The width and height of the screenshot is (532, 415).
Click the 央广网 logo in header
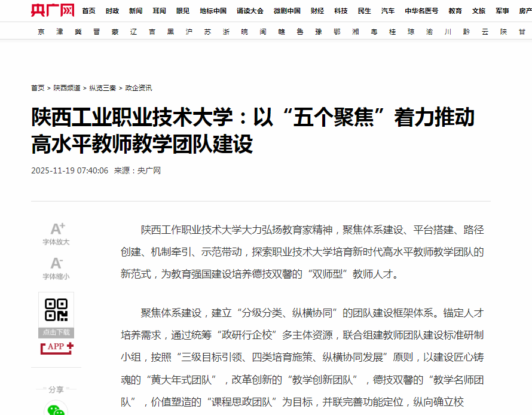pyautogui.click(x=53, y=10)
